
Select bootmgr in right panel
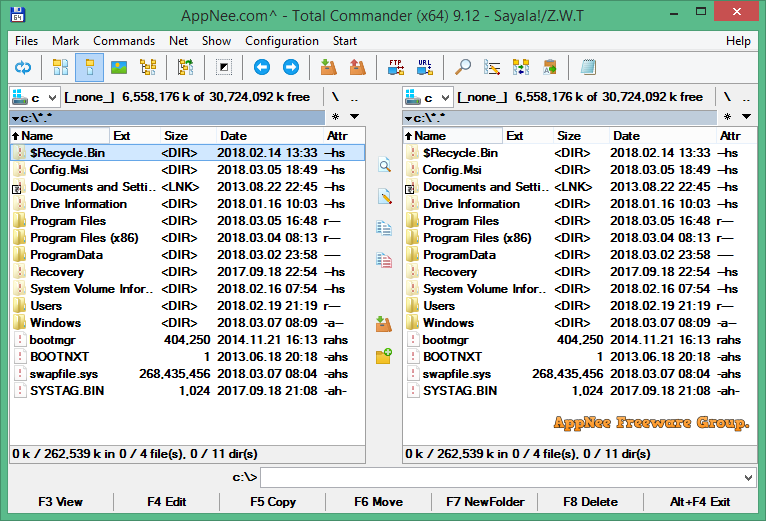580,340
